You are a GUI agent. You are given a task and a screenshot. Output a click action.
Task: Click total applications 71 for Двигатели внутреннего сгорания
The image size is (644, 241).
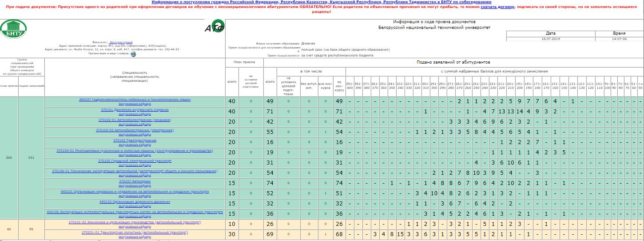(270, 111)
